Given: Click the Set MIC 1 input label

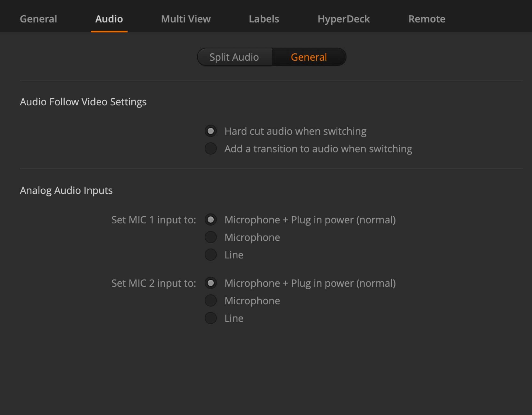Looking at the screenshot, I should 154,220.
